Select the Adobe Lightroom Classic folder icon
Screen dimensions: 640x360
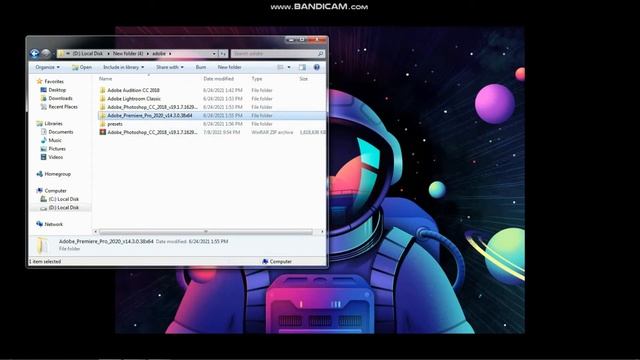pyautogui.click(x=102, y=99)
